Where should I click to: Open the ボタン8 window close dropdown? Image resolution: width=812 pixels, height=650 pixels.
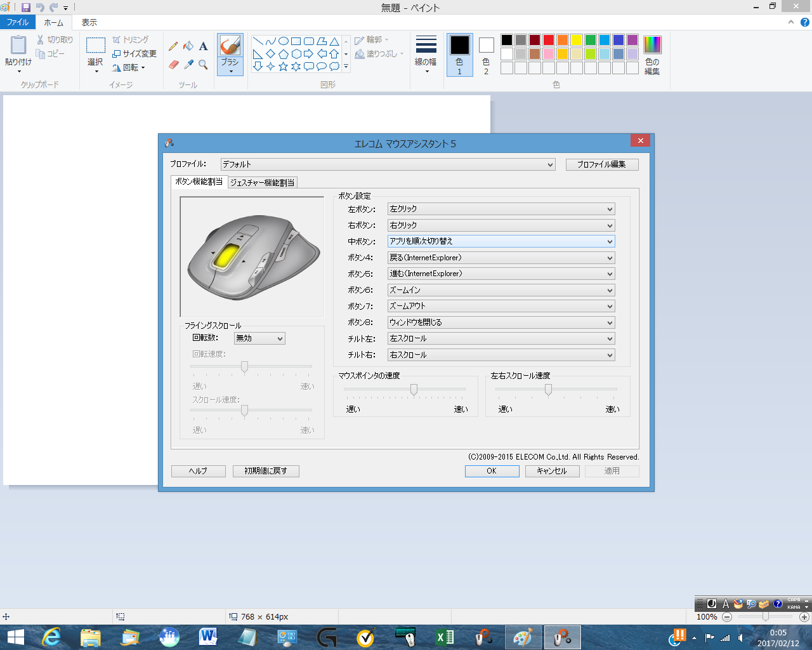501,322
